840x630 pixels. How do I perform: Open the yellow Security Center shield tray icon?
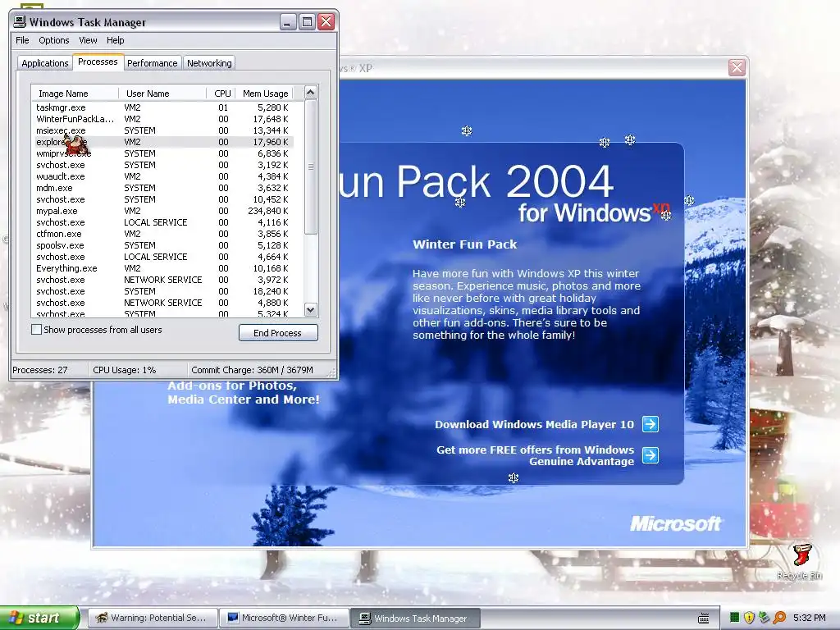pos(749,618)
